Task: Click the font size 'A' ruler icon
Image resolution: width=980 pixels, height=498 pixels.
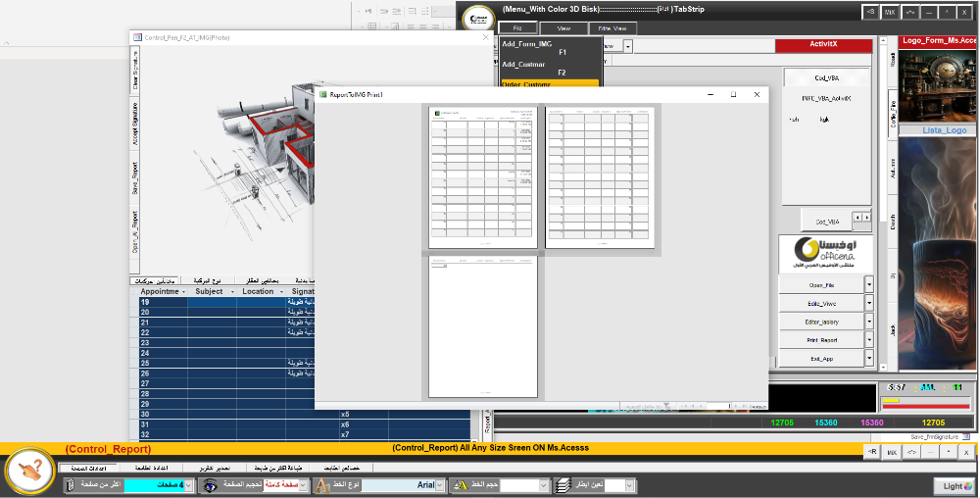Action: 462,485
